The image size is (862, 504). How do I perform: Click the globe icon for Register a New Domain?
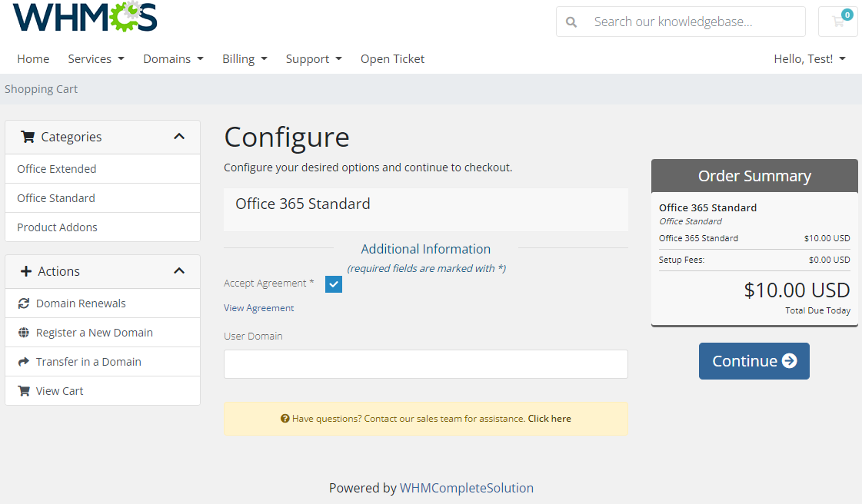[24, 332]
